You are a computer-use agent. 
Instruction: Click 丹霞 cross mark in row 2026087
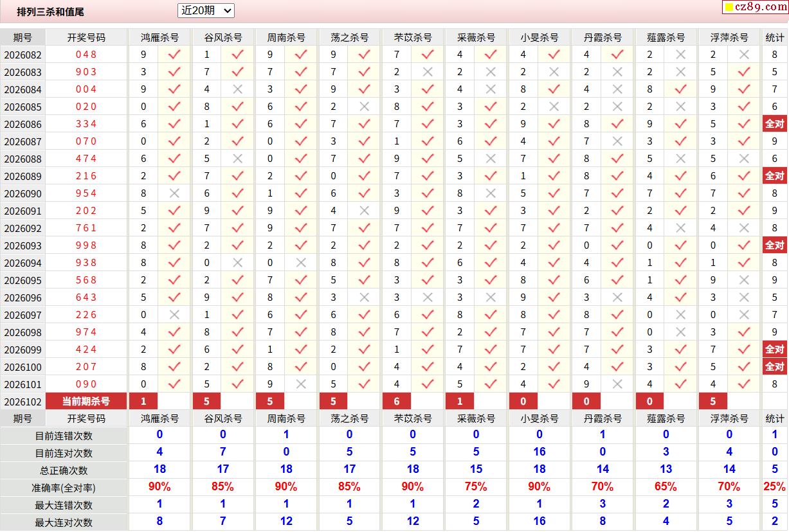[x=617, y=141]
